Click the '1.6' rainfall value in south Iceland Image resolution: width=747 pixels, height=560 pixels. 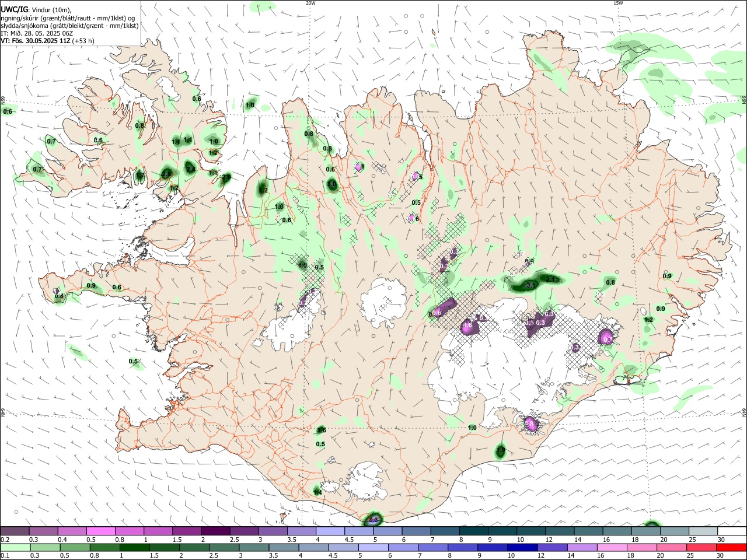(321, 430)
